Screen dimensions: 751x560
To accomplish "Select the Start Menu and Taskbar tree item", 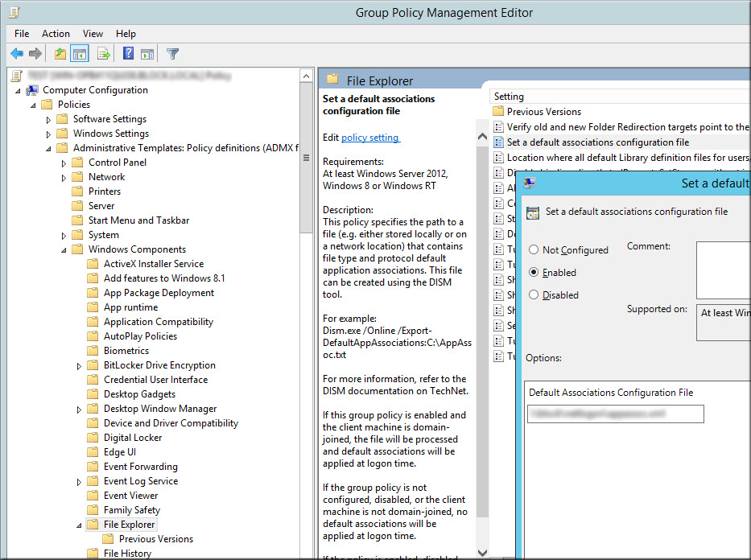I will 138,220.
